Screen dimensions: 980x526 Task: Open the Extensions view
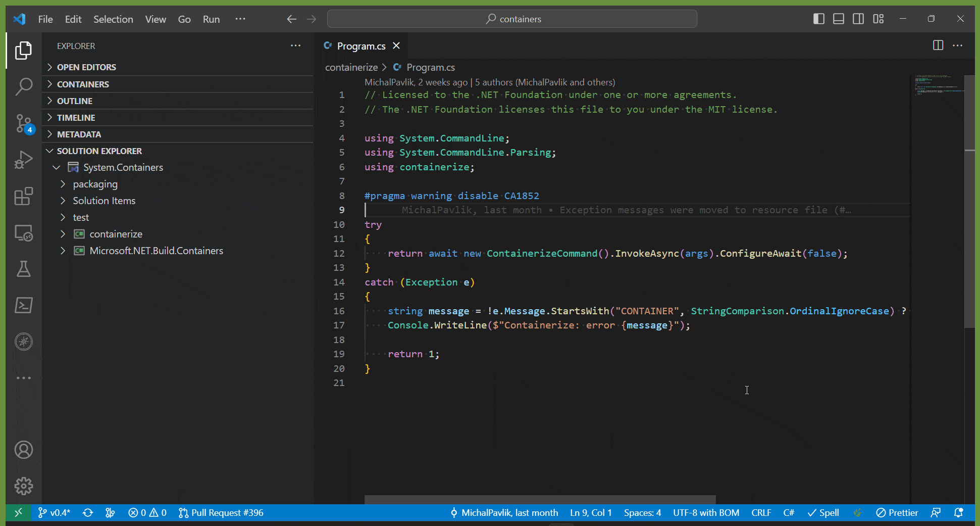23,197
